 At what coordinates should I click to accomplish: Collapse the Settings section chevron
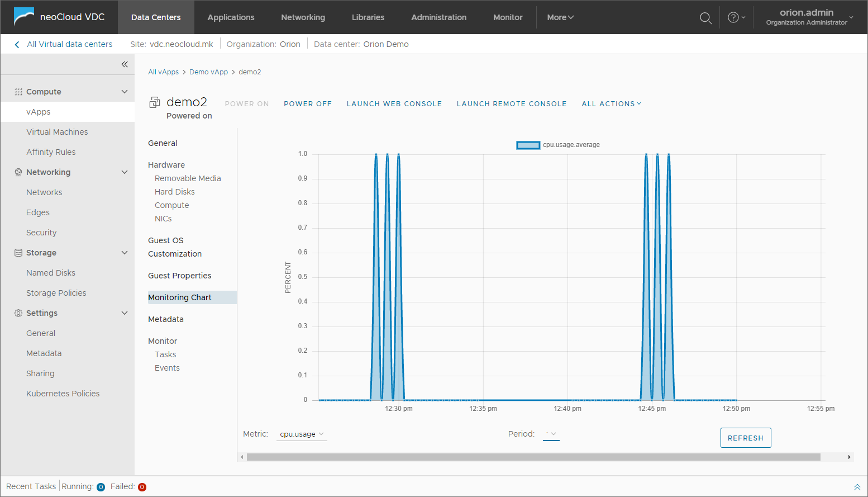125,313
